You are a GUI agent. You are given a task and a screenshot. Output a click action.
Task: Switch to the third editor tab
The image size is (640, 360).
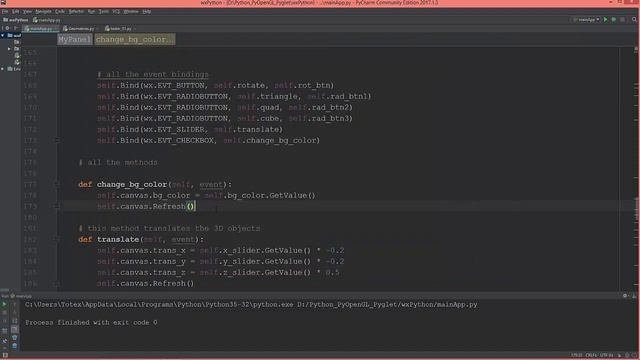coord(120,29)
